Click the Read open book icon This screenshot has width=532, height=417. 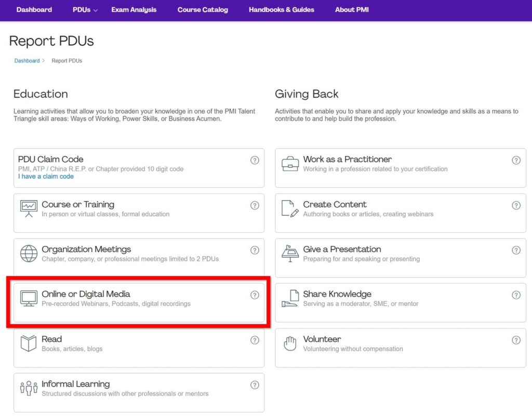[x=29, y=343]
